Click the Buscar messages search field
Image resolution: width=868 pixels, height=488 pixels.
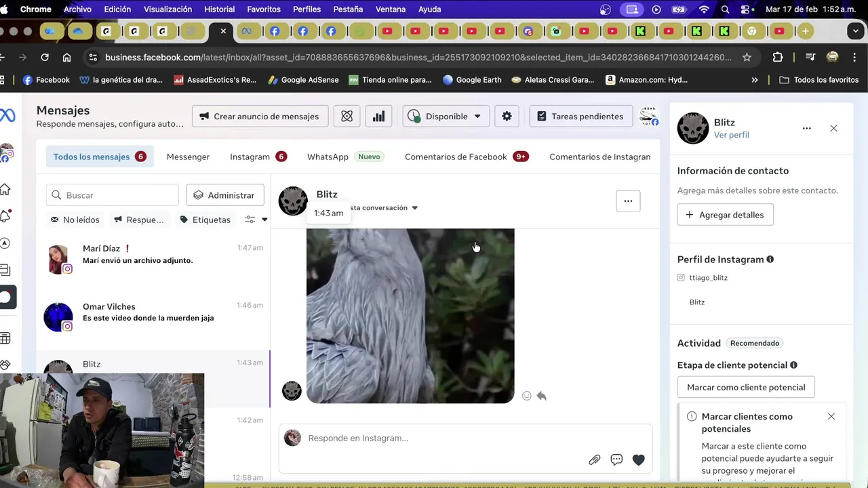[113, 195]
